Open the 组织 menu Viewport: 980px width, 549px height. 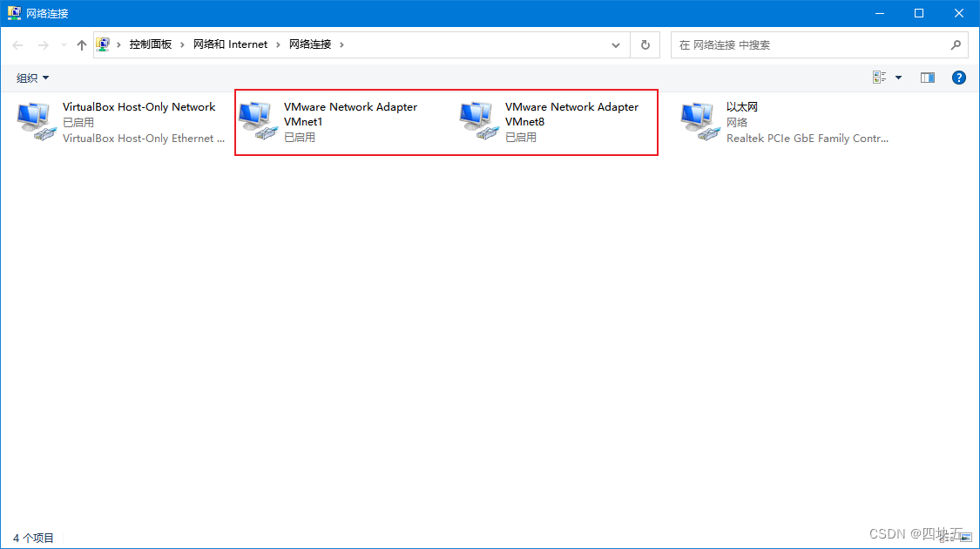[32, 78]
